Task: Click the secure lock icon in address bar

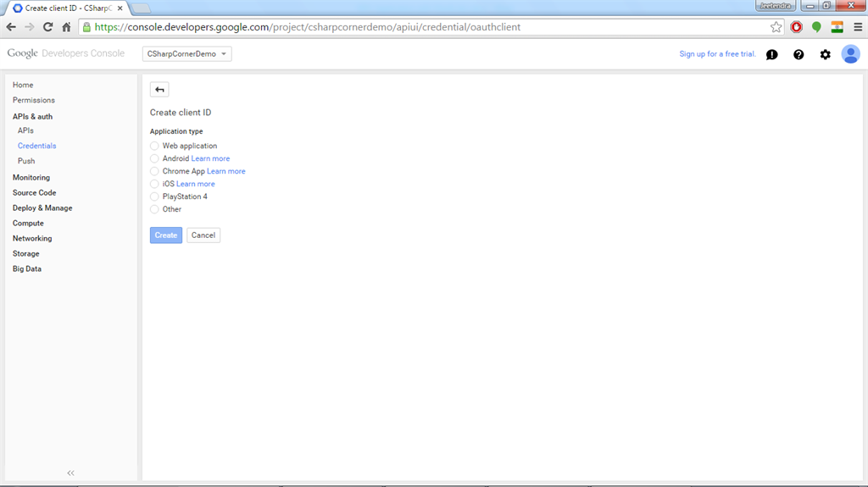Action: click(87, 27)
